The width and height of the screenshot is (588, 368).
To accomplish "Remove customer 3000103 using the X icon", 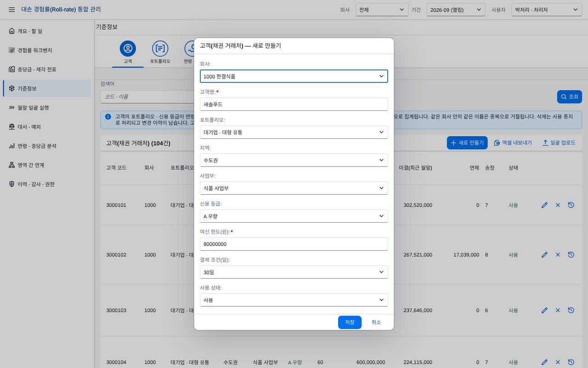I will pyautogui.click(x=558, y=310).
